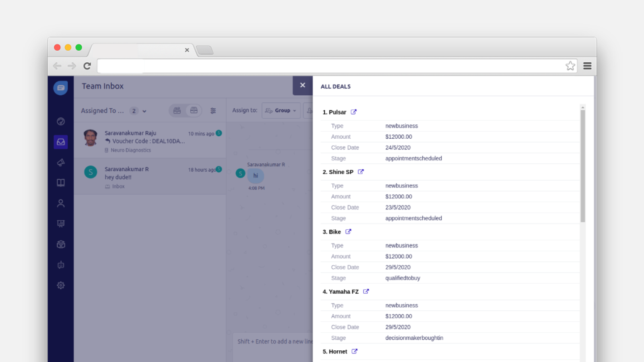Open Hornet deal in new window
The width and height of the screenshot is (644, 362).
tap(354, 351)
